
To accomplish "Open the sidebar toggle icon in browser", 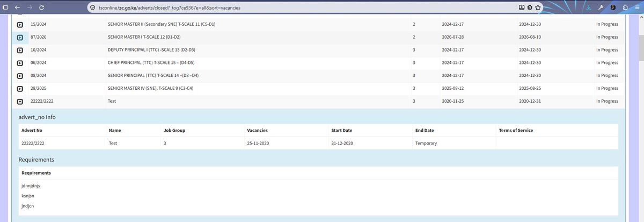I will pyautogui.click(x=5, y=8).
